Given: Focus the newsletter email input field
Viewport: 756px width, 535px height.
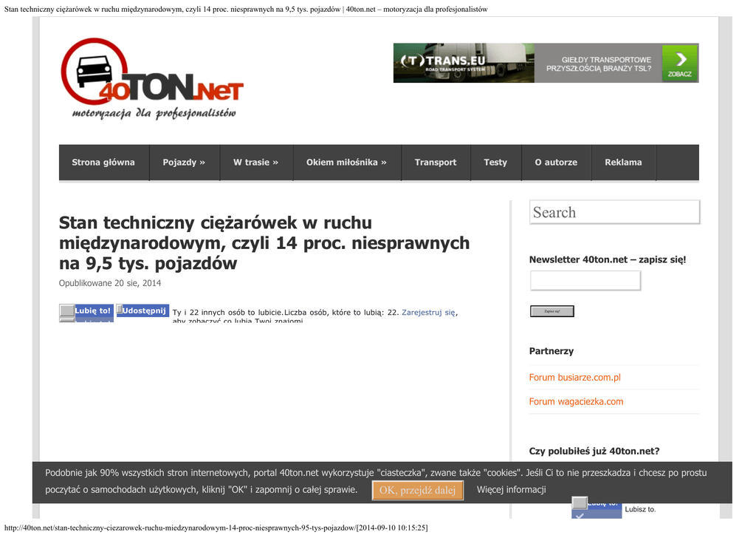Looking at the screenshot, I should click(585, 281).
